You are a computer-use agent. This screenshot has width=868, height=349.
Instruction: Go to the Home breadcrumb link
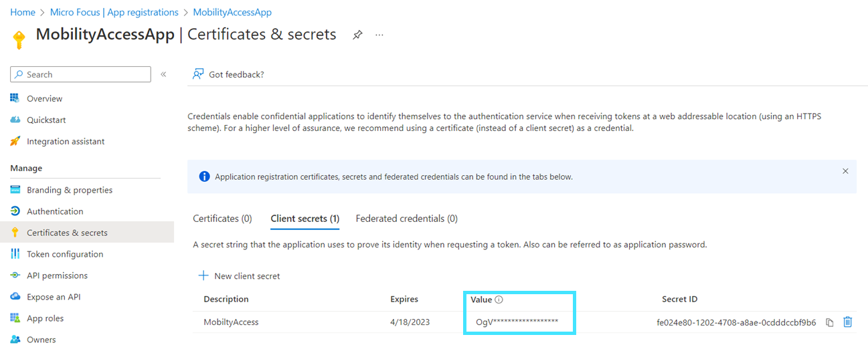click(x=23, y=12)
